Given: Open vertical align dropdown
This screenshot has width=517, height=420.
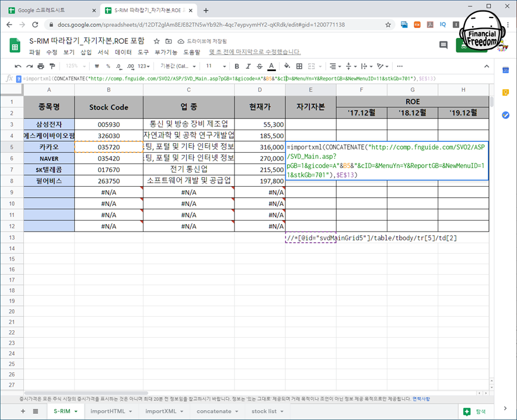Looking at the screenshot, I should click(351, 66).
